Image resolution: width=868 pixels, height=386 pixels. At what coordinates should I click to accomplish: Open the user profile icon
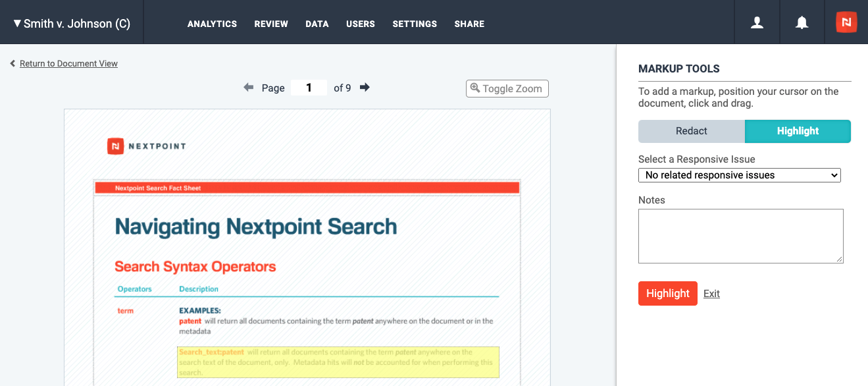757,23
